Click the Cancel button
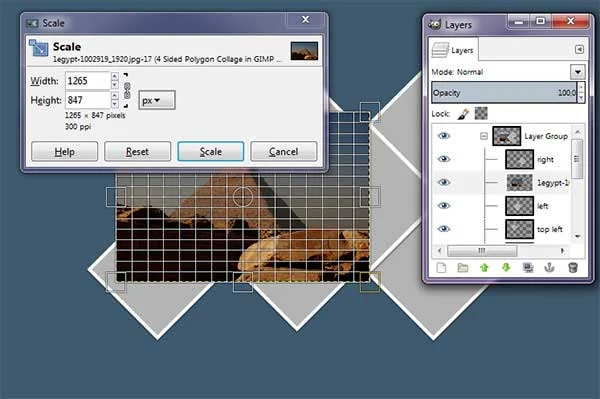 [x=284, y=151]
